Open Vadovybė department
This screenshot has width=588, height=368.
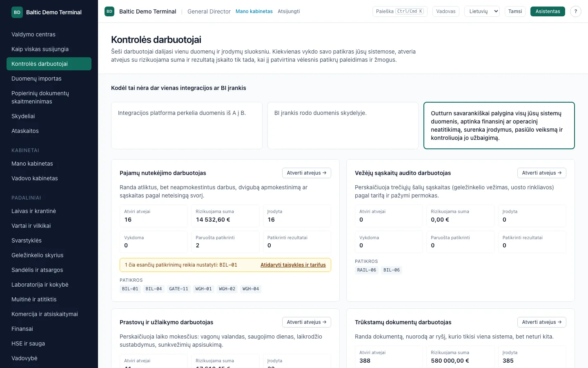click(49, 358)
